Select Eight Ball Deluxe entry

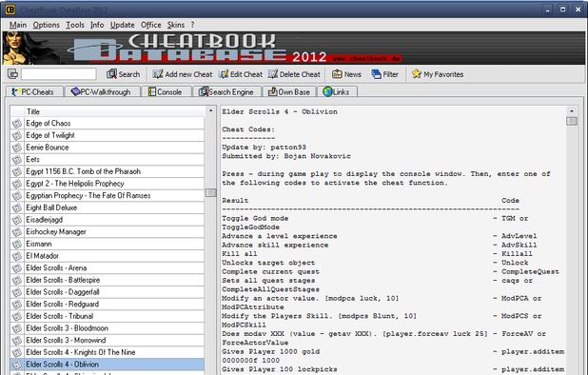click(108, 207)
